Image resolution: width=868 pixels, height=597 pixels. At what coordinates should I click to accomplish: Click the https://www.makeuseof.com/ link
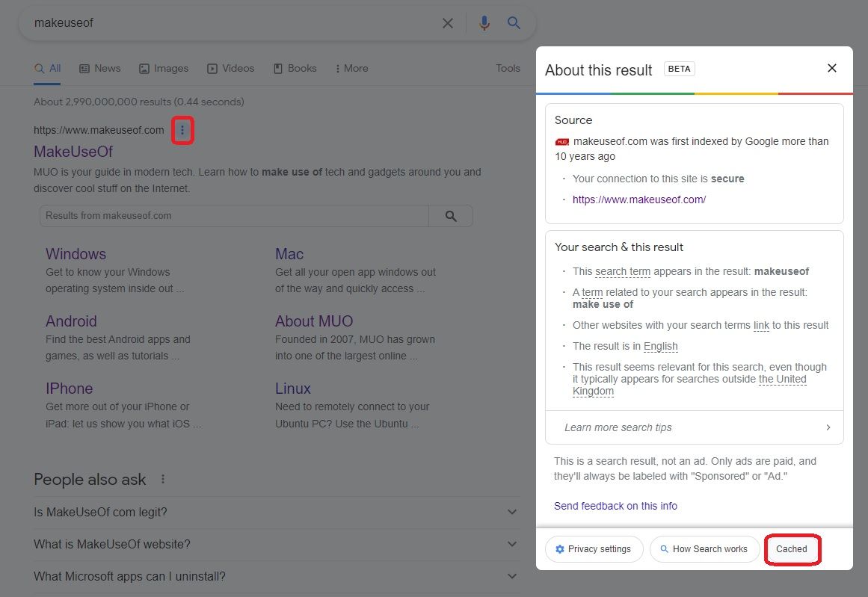point(638,199)
